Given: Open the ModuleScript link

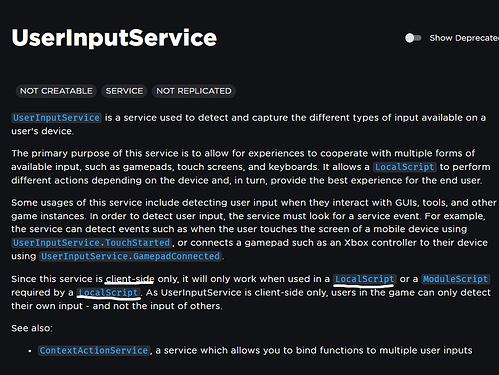Looking at the screenshot, I should pyautogui.click(x=455, y=279).
